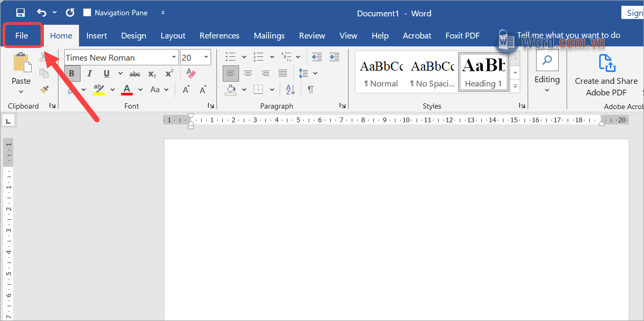Click the Numbering list icon

259,57
